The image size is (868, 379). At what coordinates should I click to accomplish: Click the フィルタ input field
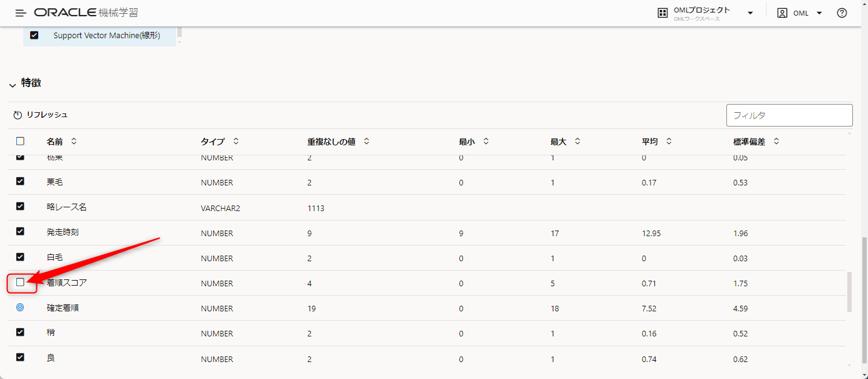click(x=790, y=115)
